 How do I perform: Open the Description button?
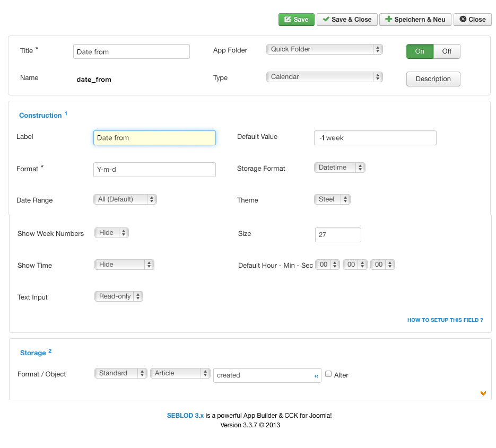[433, 79]
